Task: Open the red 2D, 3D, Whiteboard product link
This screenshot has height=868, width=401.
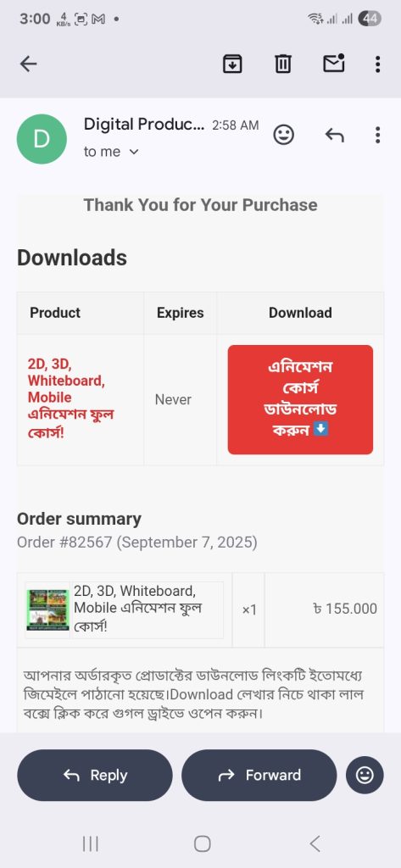Action: [x=71, y=398]
